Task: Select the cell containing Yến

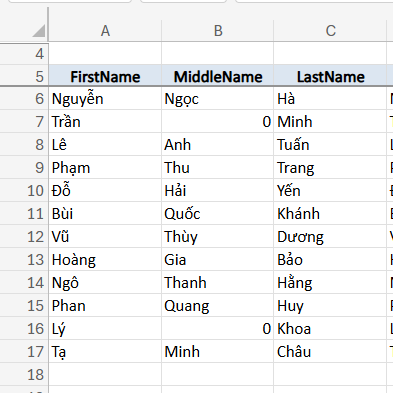Action: pyautogui.click(x=330, y=191)
